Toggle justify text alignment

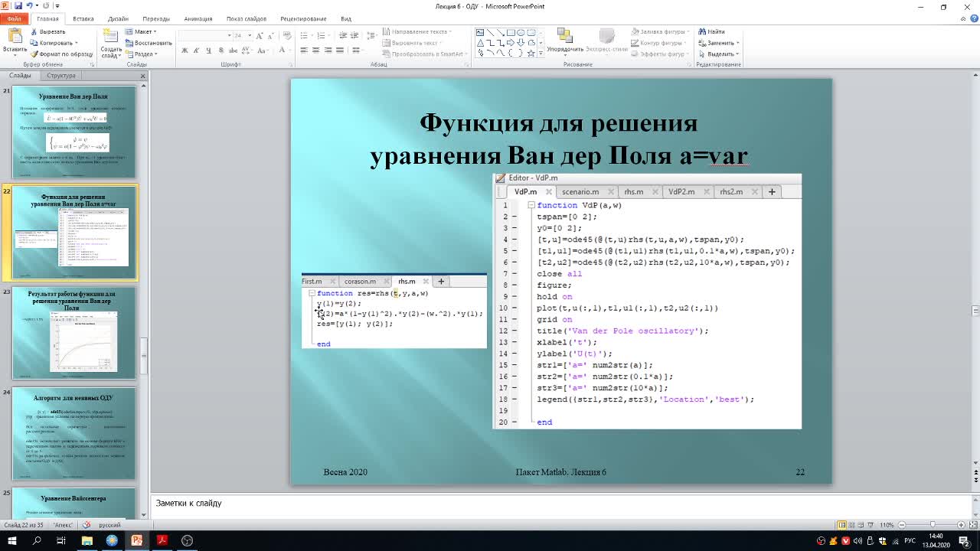click(340, 51)
